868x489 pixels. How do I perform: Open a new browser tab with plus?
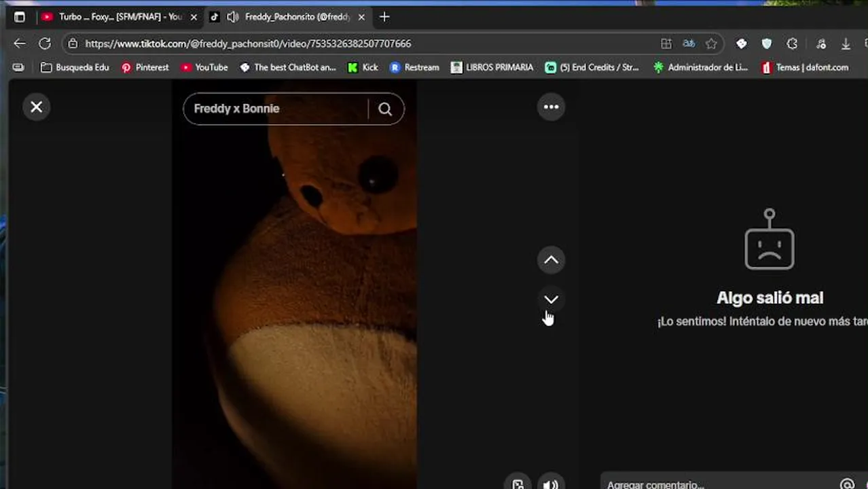click(x=384, y=17)
